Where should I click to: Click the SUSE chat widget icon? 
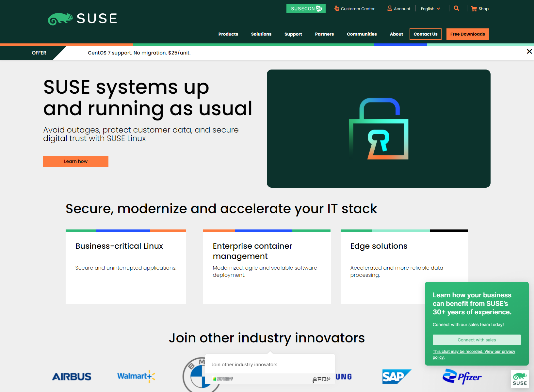(x=520, y=379)
